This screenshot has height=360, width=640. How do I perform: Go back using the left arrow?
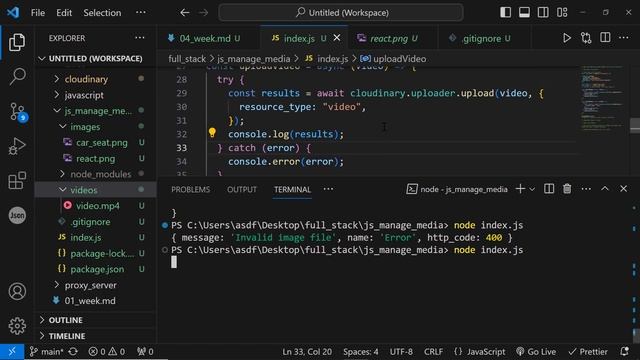point(184,13)
